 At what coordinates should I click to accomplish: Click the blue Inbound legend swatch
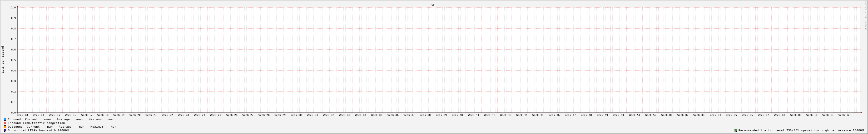(5, 119)
